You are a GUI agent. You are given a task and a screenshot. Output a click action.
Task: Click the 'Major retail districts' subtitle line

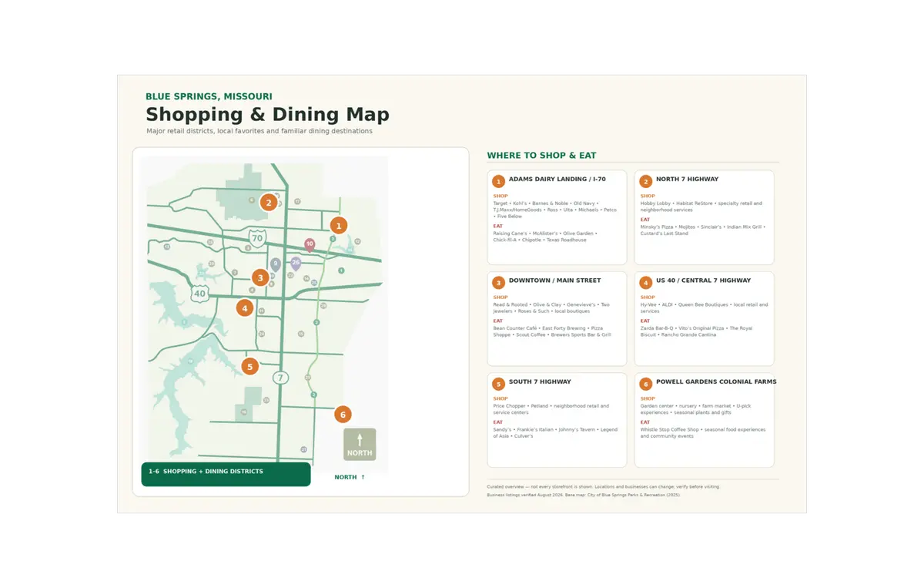(259, 131)
